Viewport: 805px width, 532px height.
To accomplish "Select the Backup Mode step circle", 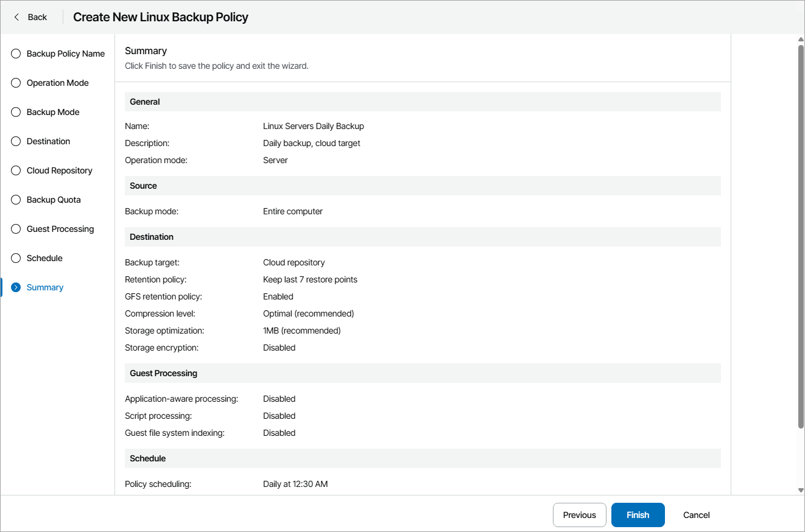I will [x=16, y=112].
